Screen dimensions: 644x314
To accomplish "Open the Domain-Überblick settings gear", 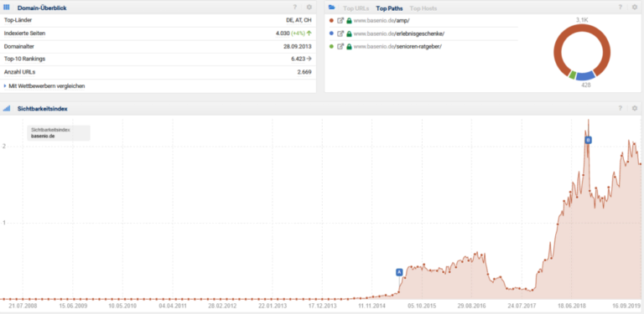I will point(309,8).
